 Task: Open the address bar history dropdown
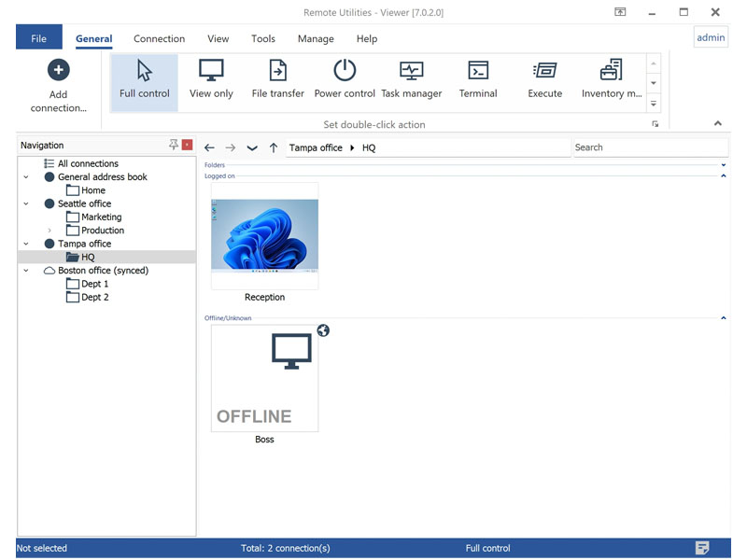tap(251, 147)
